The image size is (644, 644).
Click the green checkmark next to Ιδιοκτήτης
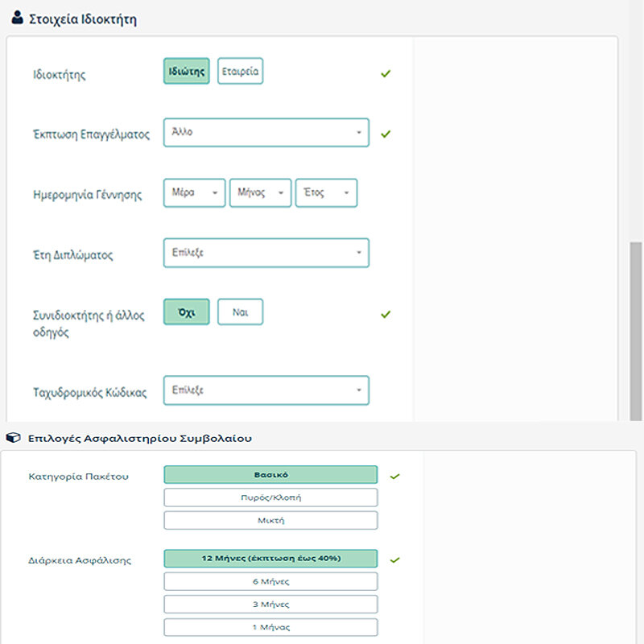386,74
